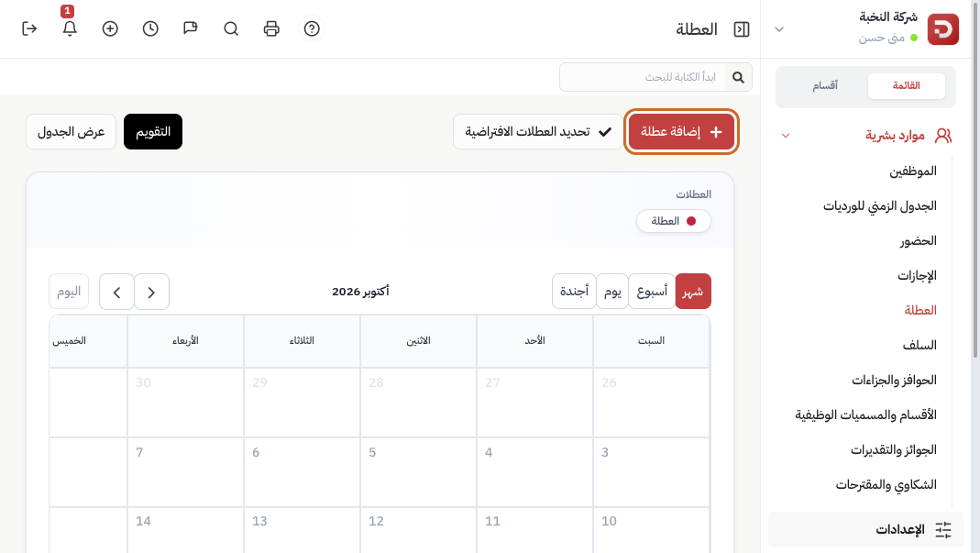Select calendar day 4
This screenshot has width=980, height=553.
(535, 471)
